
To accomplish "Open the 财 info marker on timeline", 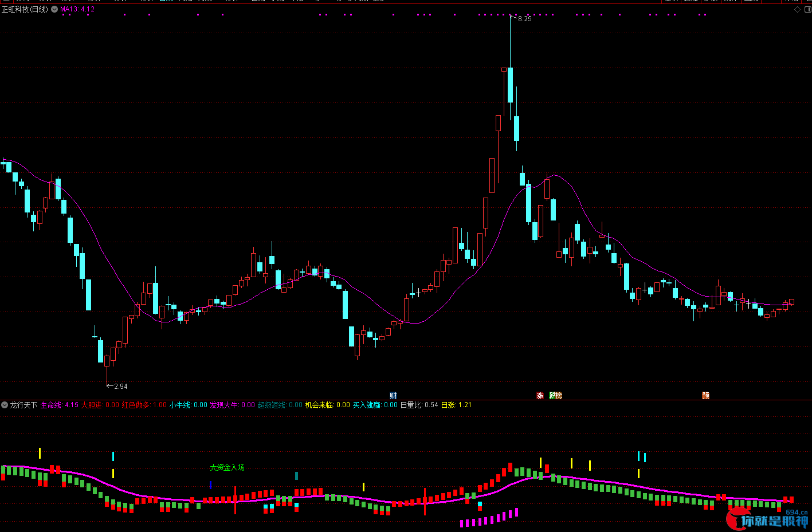I will click(x=393, y=396).
